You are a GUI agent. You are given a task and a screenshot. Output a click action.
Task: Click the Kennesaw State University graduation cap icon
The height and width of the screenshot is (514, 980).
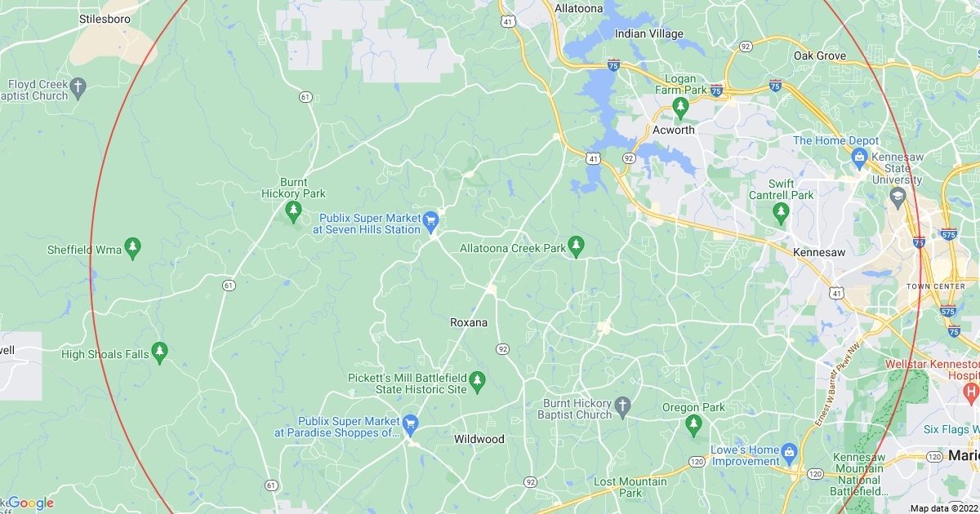(x=898, y=197)
